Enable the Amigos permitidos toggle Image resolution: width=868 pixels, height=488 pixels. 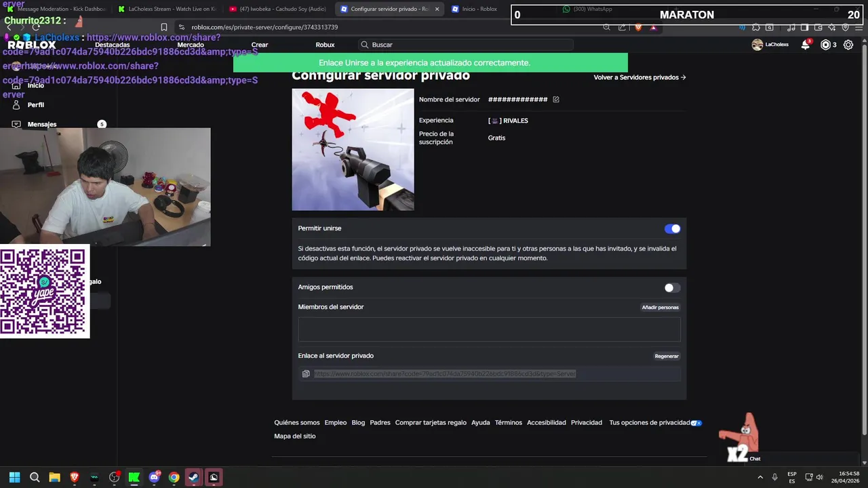(672, 288)
